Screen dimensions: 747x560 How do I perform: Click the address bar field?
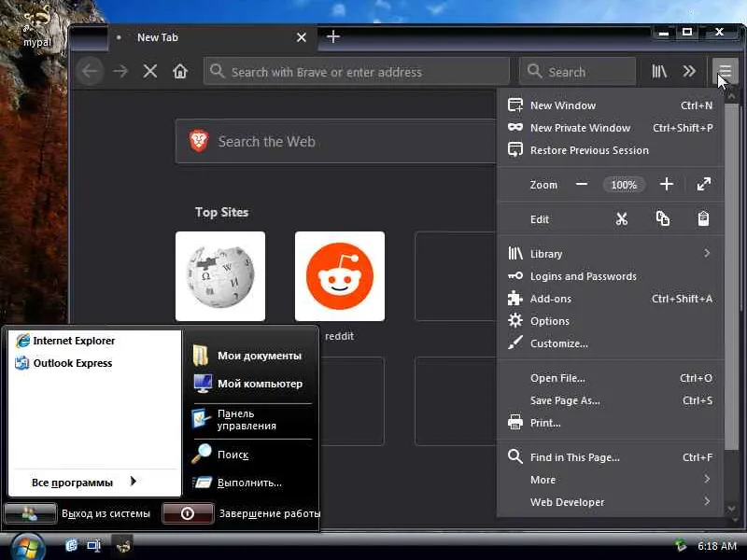[x=357, y=72]
